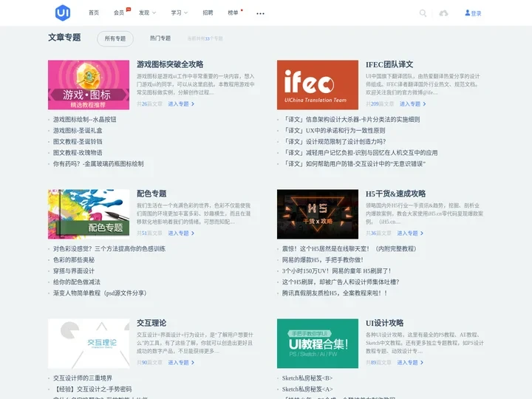Screen dimensions: 532x399
Task: Open article 色彩的那些奥秘
Action: 74,260
